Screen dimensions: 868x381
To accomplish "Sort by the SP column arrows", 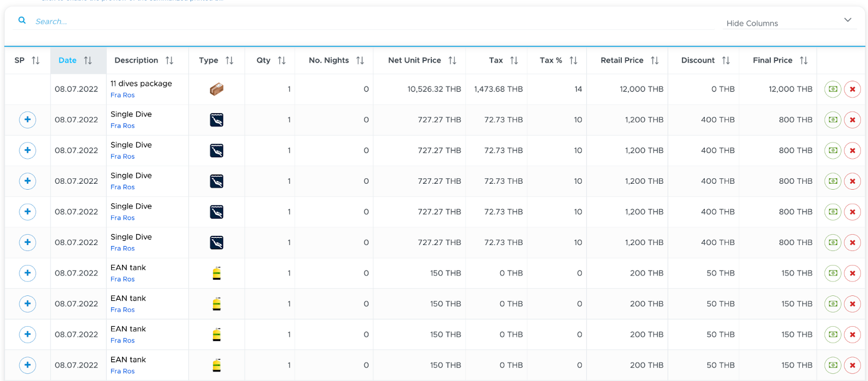I will tap(36, 61).
